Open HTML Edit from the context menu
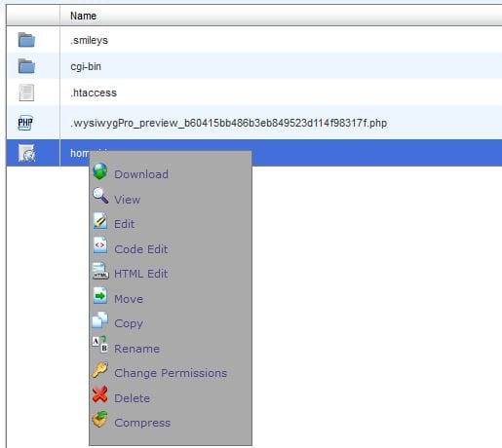The width and height of the screenshot is (502, 448). 141,274
